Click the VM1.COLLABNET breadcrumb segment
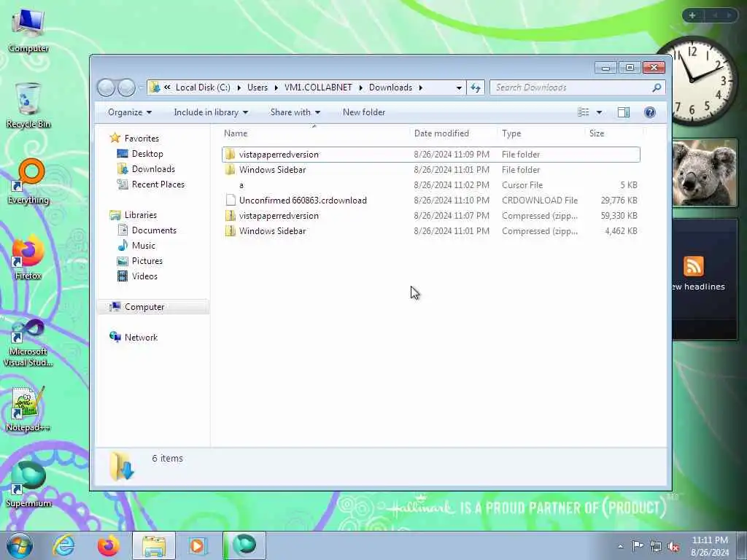 pos(318,87)
